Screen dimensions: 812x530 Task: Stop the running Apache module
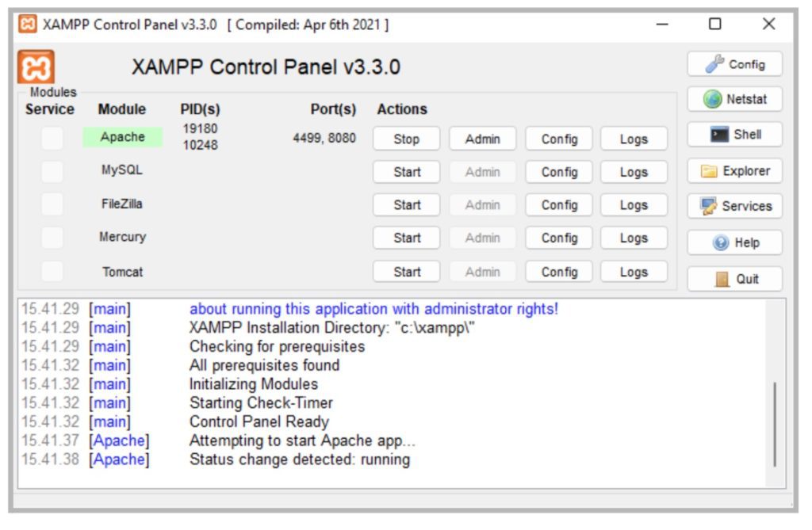coord(406,139)
